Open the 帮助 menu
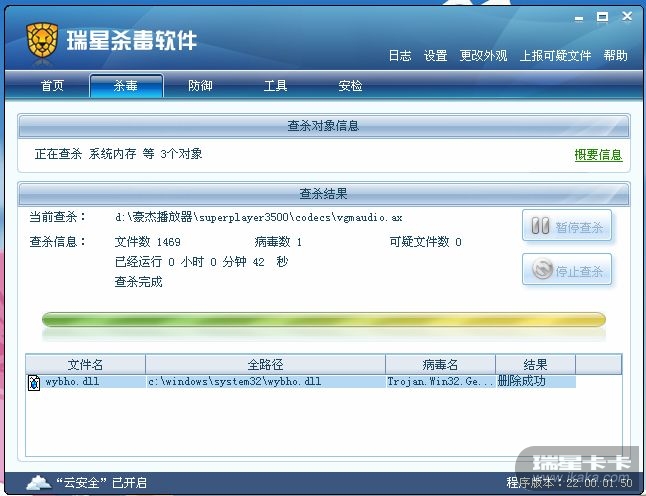 click(616, 56)
